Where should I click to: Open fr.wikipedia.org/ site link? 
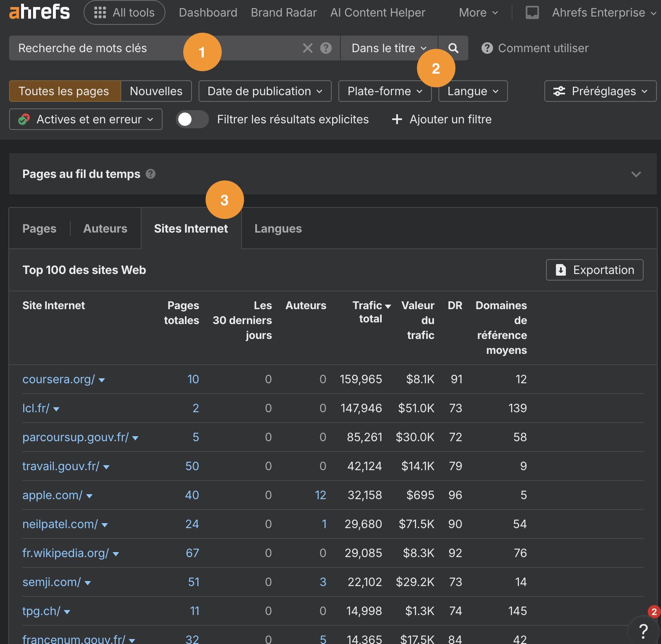(x=66, y=553)
